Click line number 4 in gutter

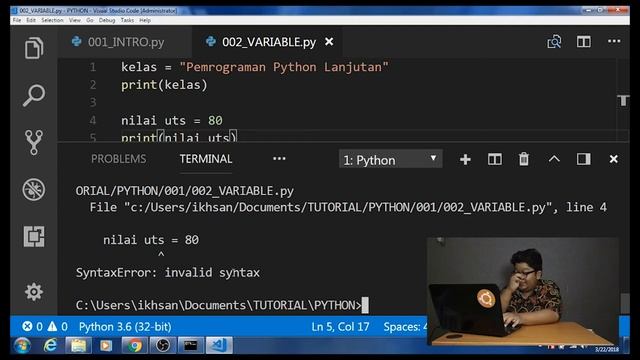coord(93,120)
